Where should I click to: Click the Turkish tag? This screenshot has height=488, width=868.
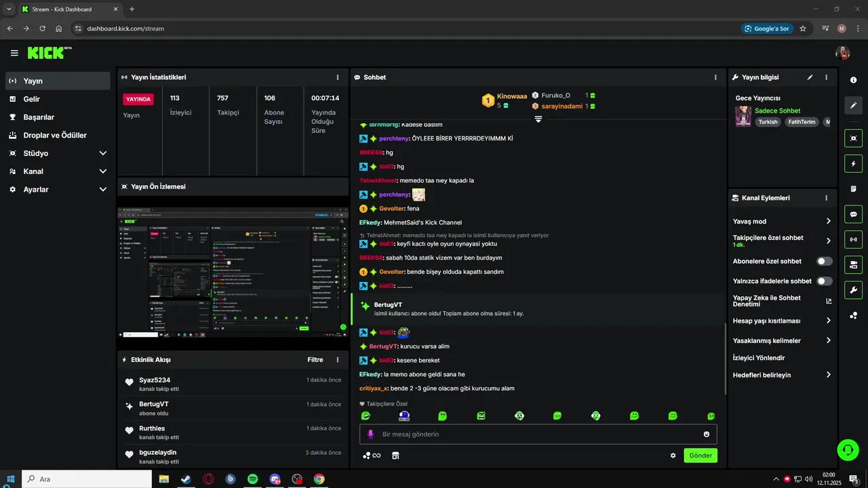pos(768,122)
